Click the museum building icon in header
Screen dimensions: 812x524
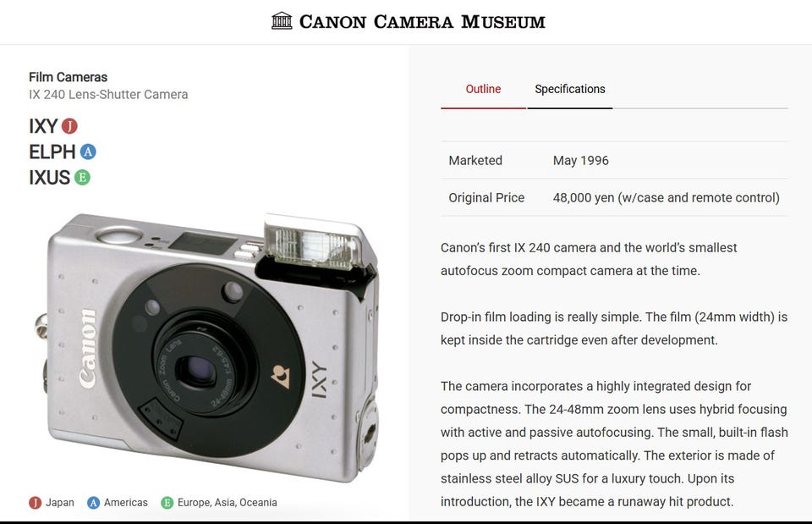(x=282, y=20)
